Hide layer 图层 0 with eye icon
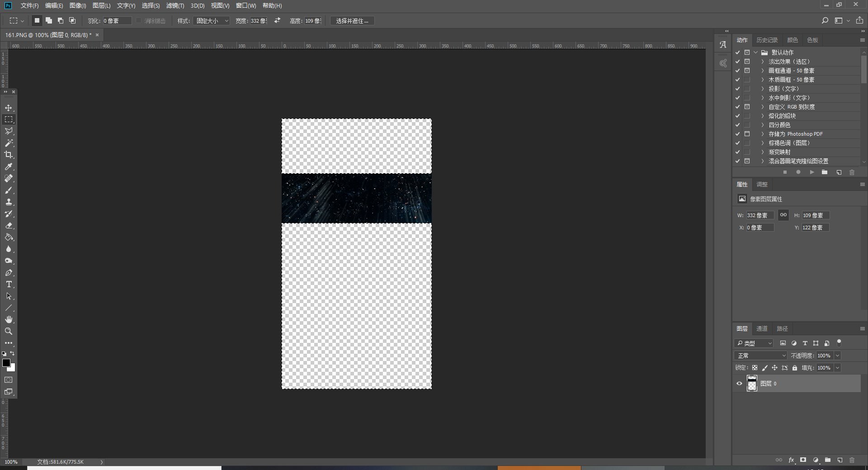 739,384
